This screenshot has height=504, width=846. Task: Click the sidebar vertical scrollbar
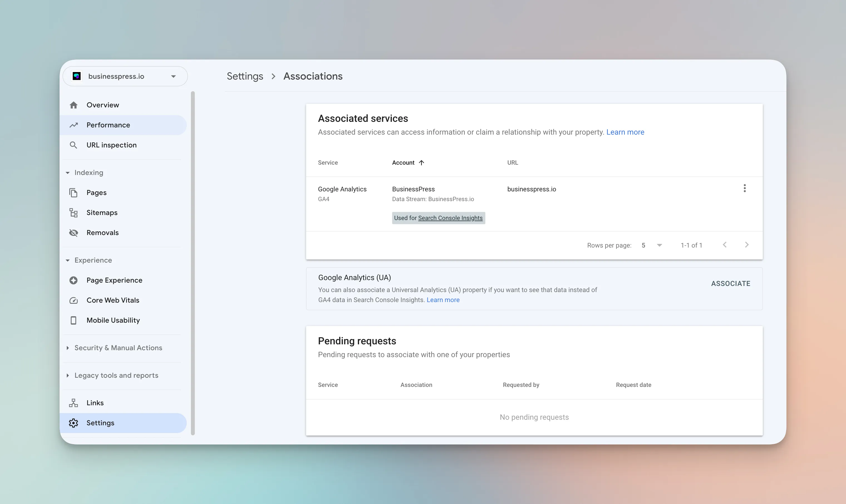pyautogui.click(x=193, y=263)
